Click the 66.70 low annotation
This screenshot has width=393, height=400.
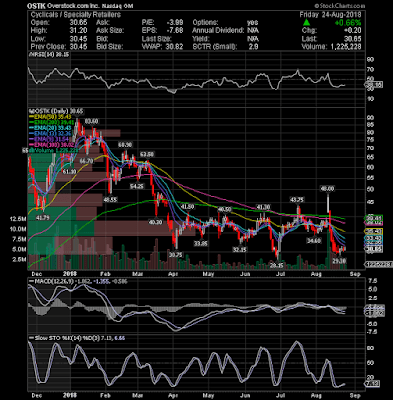point(87,161)
